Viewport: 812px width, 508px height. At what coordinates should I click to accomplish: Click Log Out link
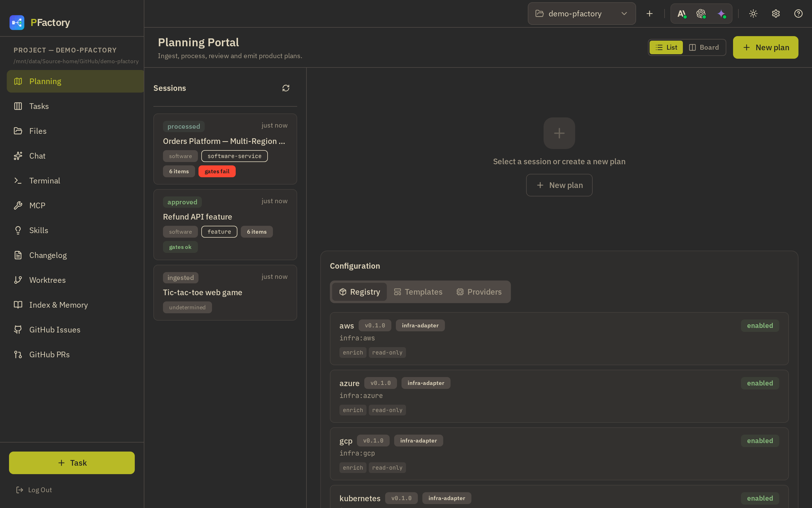[x=34, y=490]
